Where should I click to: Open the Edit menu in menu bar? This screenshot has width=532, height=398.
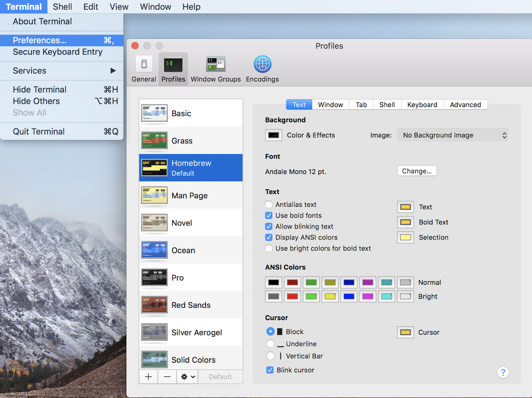click(91, 7)
